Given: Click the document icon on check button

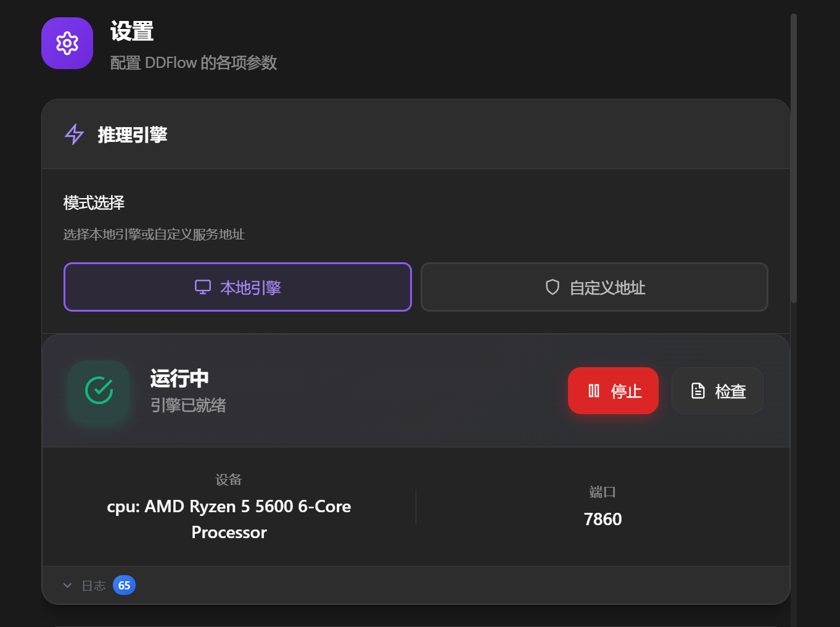Looking at the screenshot, I should pyautogui.click(x=698, y=391).
